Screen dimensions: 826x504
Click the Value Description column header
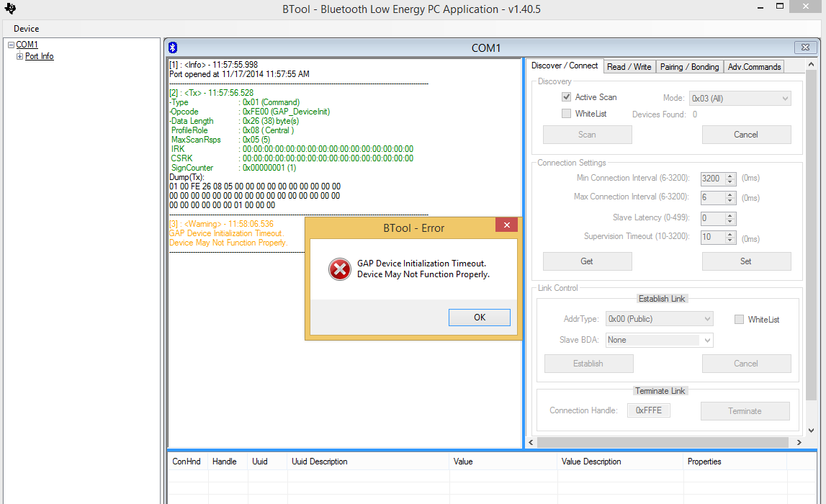(x=621, y=462)
